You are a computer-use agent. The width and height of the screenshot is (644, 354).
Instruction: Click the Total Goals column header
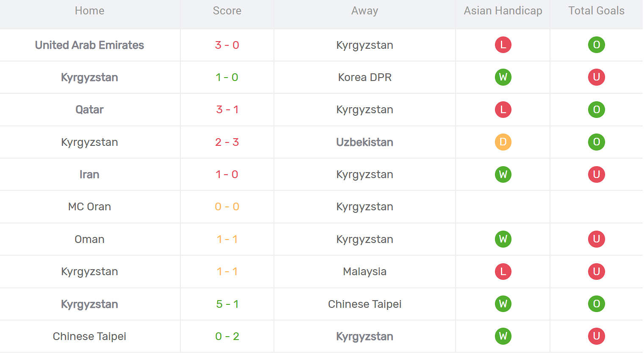[596, 11]
